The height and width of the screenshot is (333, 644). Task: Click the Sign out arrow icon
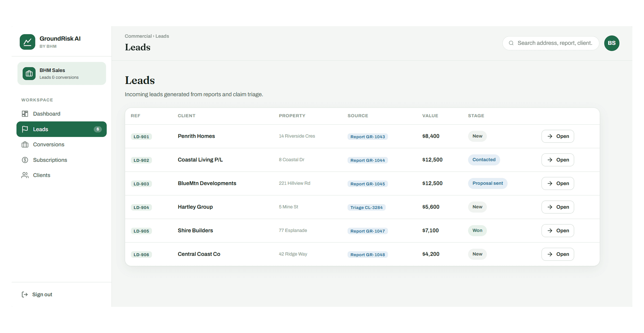click(x=24, y=294)
